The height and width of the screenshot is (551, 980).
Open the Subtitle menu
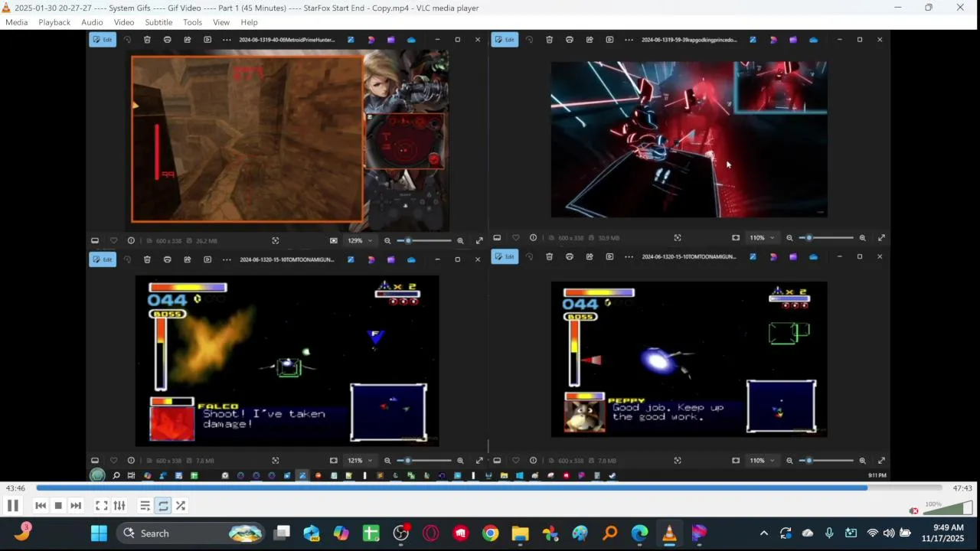pyautogui.click(x=158, y=22)
